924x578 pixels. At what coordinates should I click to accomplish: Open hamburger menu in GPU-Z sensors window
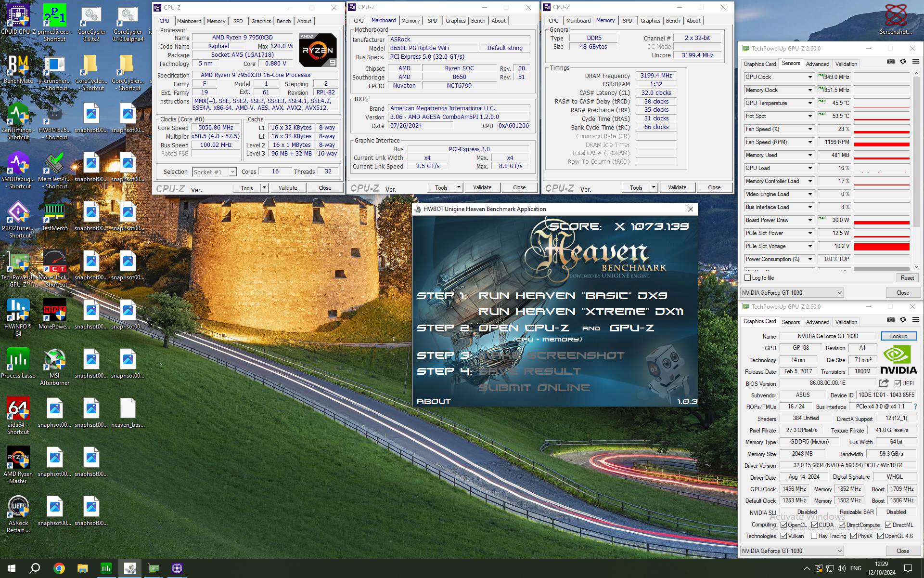point(915,62)
